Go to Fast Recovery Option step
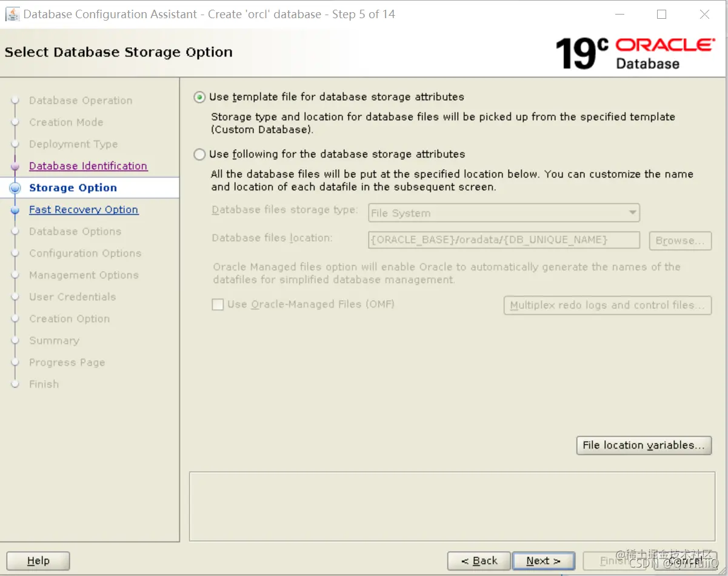Viewport: 728px width, 576px height. point(84,209)
